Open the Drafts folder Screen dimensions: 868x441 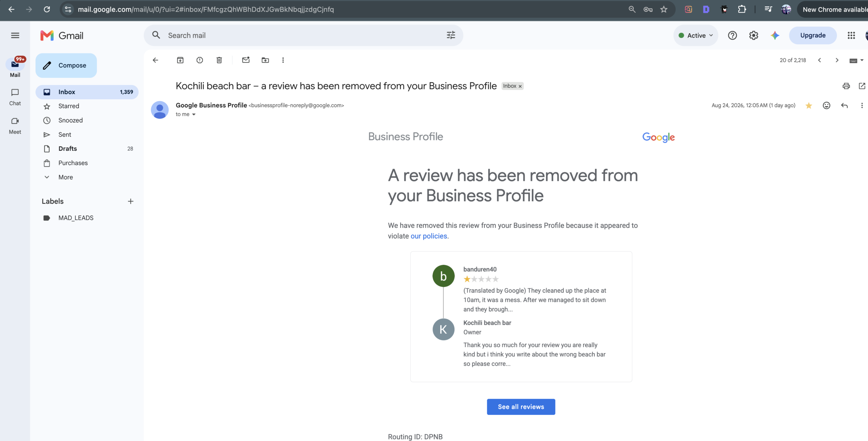pyautogui.click(x=87, y=149)
